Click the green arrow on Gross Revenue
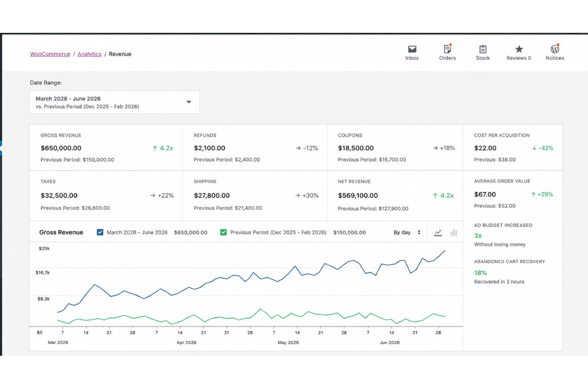Screen dimensions: 588x392 [155, 148]
